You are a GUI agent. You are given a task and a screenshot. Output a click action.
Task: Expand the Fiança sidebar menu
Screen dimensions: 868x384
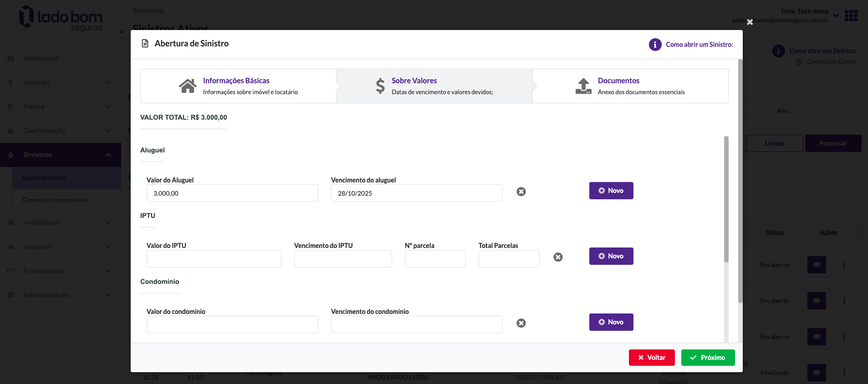coord(60,106)
